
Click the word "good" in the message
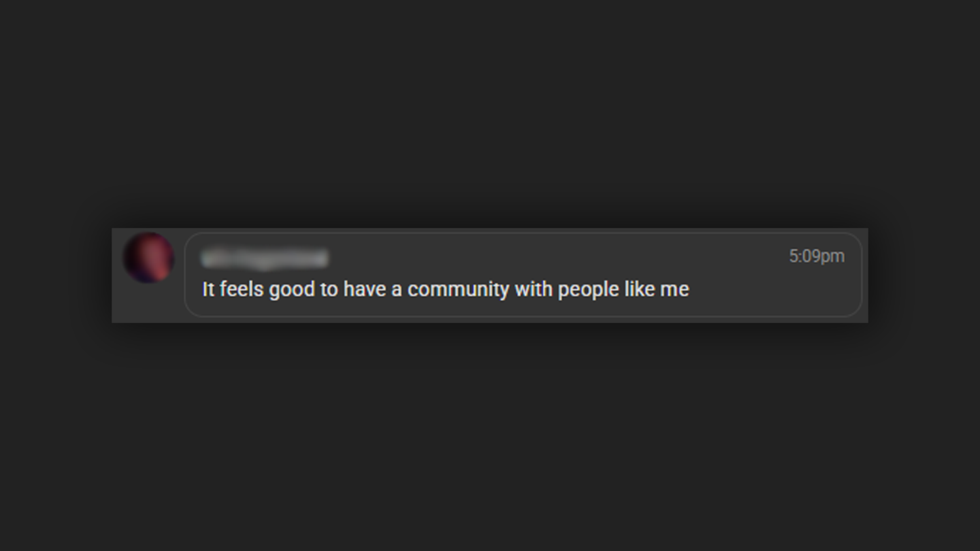pyautogui.click(x=292, y=290)
